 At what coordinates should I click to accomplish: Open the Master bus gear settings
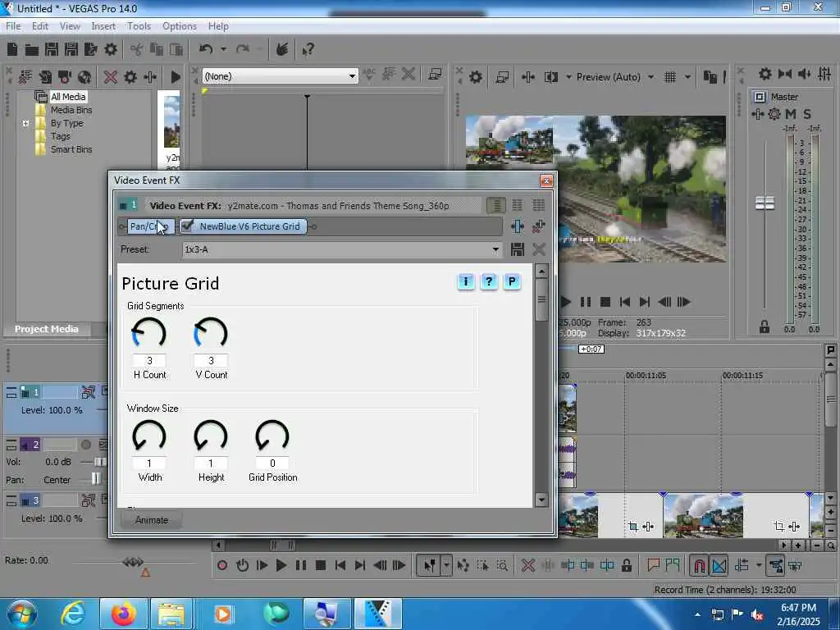point(765,74)
